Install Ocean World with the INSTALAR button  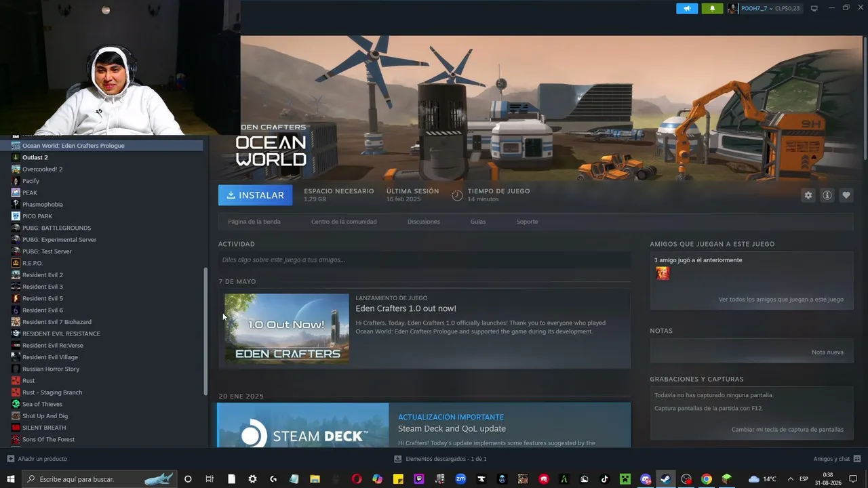coord(255,195)
